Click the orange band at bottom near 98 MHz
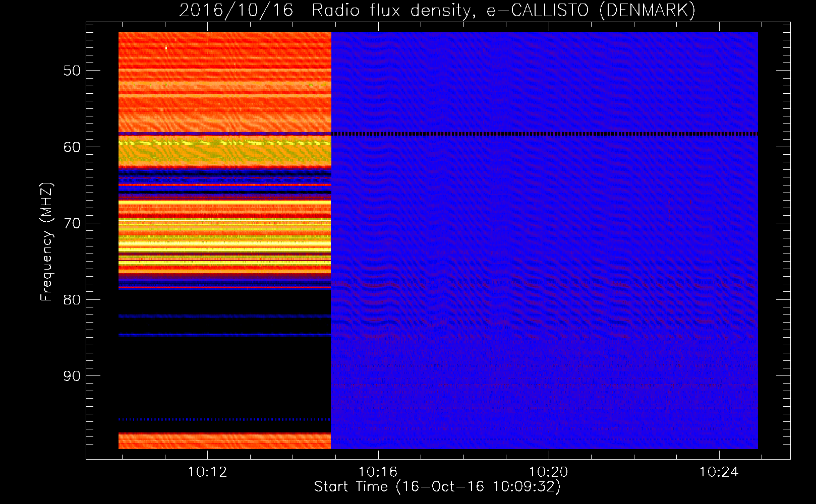 (224, 440)
